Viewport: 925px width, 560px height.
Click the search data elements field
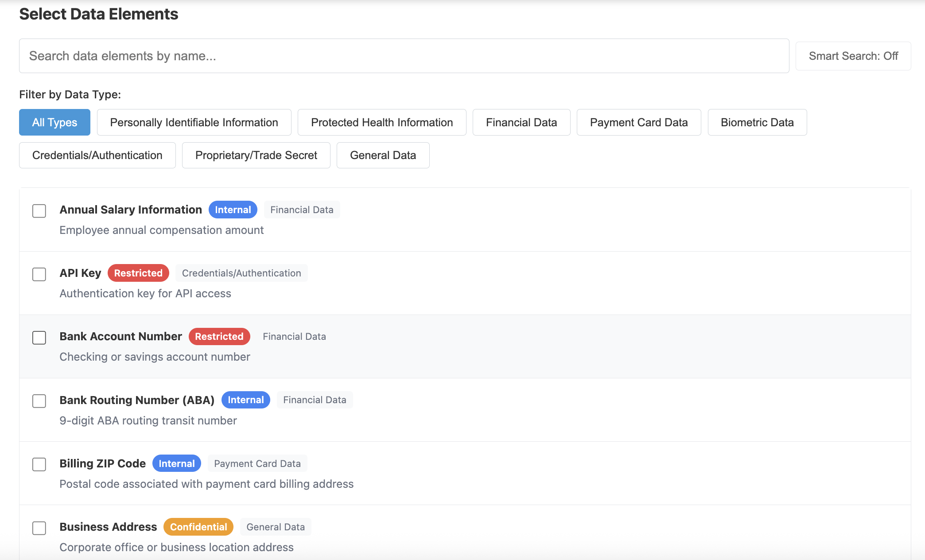(x=404, y=56)
